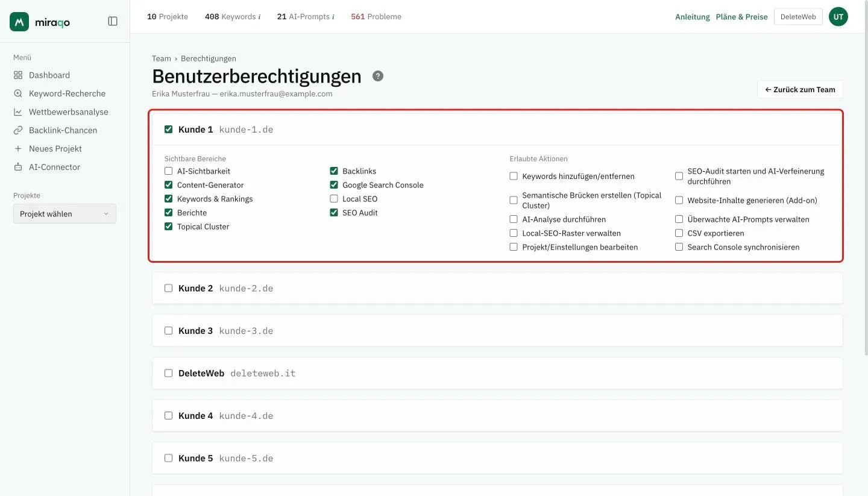The height and width of the screenshot is (496, 868).
Task: Click the AI-Connector robot icon
Action: [17, 167]
